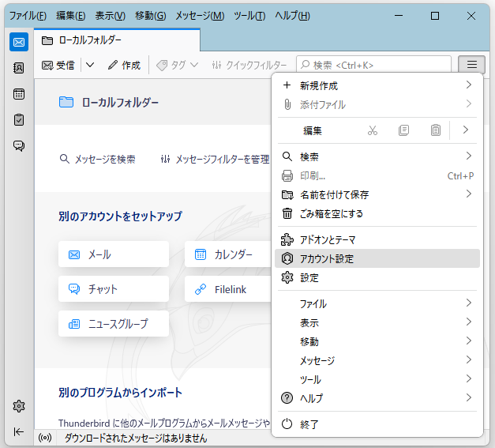Open settings gear in spaces sidebar
The image size is (495, 448).
tap(19, 406)
